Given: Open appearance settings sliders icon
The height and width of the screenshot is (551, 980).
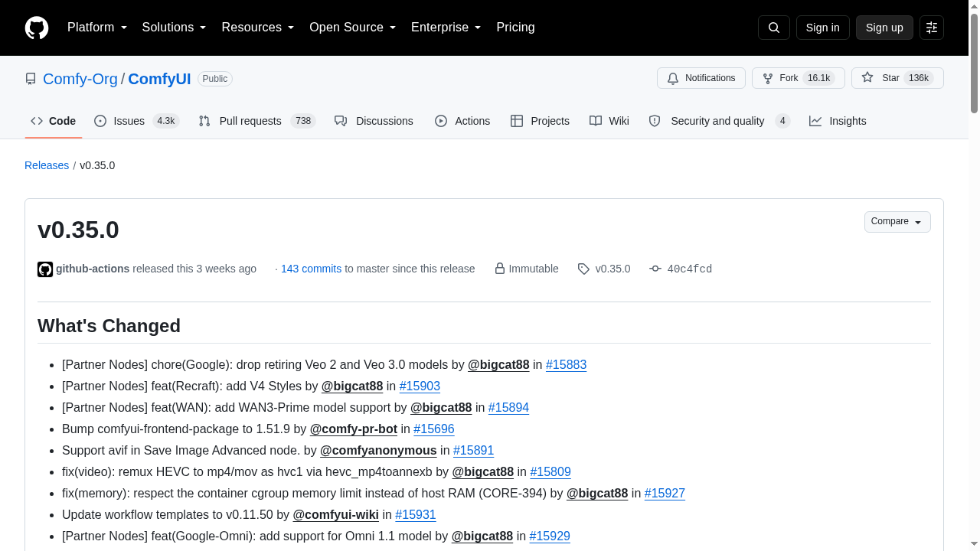Looking at the screenshot, I should click(x=932, y=28).
